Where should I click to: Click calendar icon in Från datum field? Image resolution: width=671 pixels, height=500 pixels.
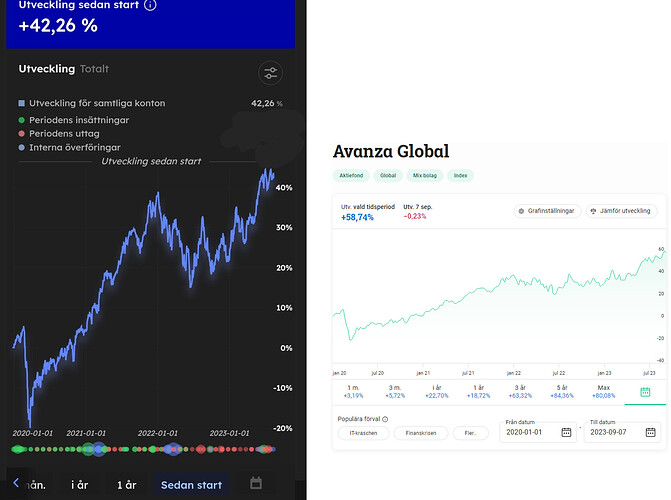(566, 432)
